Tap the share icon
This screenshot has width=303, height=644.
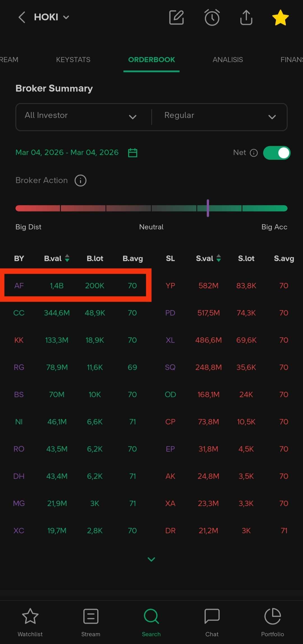(x=246, y=17)
